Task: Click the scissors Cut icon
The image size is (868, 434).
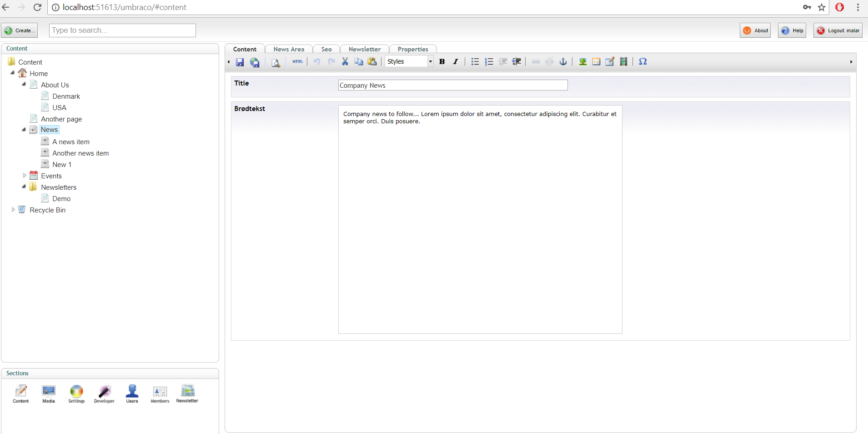Action: 345,62
